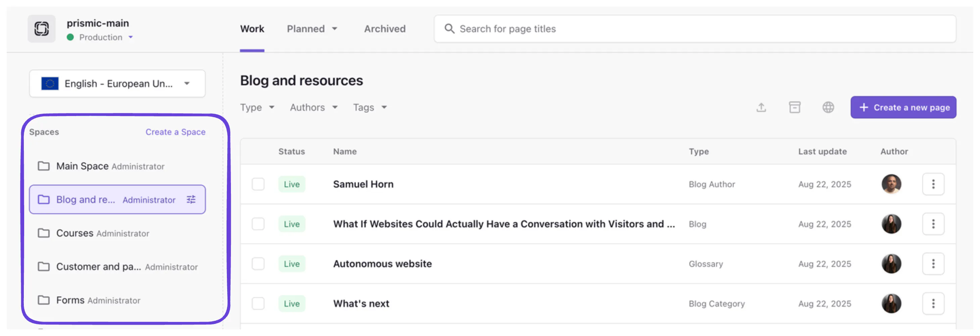980x336 pixels.
Task: Tick the checkbox for Samuel Horn
Action: coord(258,184)
